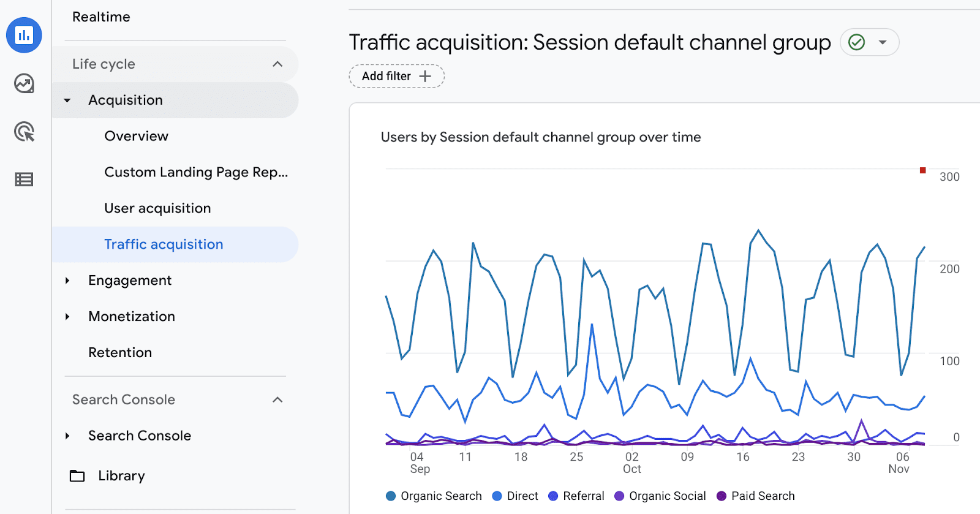Expand the Engagement menu group
This screenshot has width=980, height=514.
pyautogui.click(x=67, y=281)
